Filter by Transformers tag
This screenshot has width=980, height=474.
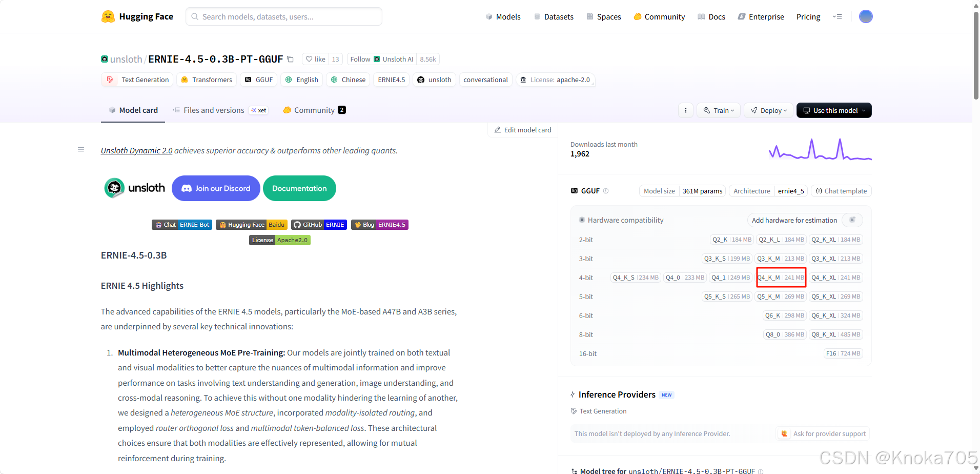click(x=207, y=80)
